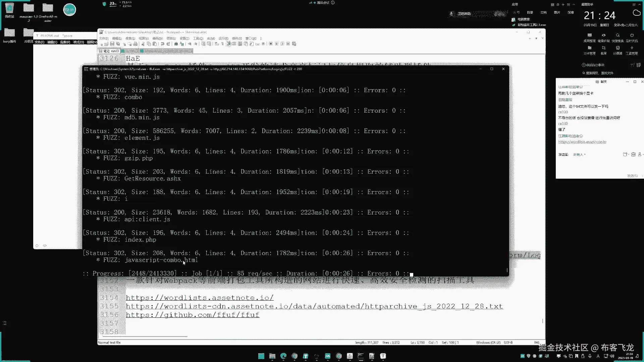This screenshot has width=644, height=362.
Task: Click the wordlists link in chat messages
Action: click(582, 142)
